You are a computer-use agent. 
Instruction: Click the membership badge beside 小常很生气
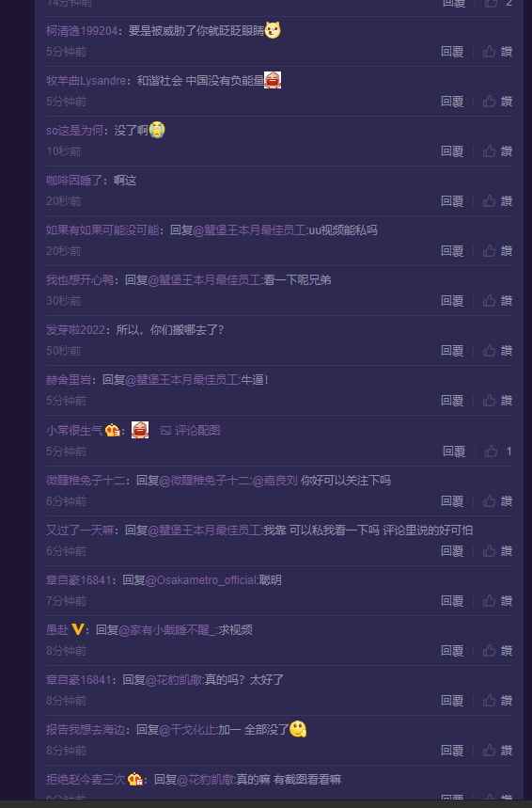112,430
